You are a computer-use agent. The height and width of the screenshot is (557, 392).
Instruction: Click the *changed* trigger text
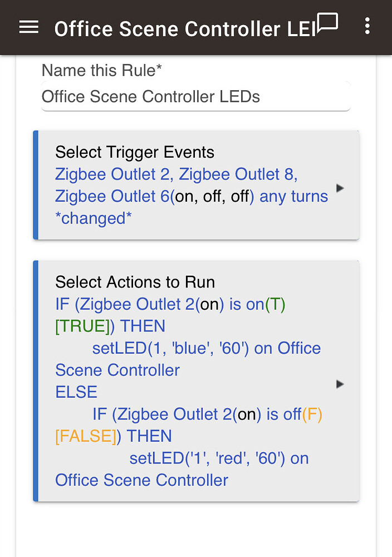[94, 218]
